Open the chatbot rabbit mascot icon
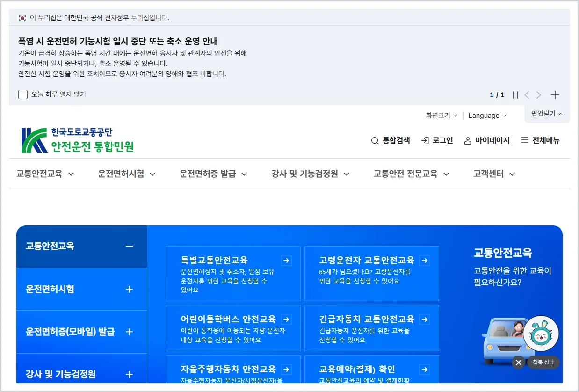Image resolution: width=579 pixels, height=392 pixels. click(541, 334)
